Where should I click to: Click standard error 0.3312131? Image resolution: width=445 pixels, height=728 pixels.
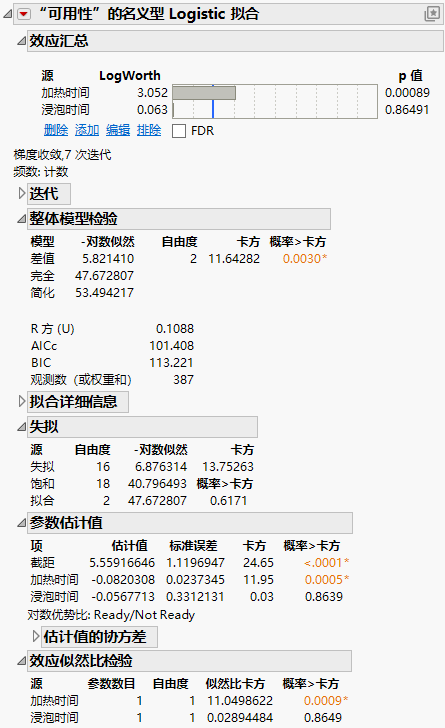pyautogui.click(x=196, y=597)
